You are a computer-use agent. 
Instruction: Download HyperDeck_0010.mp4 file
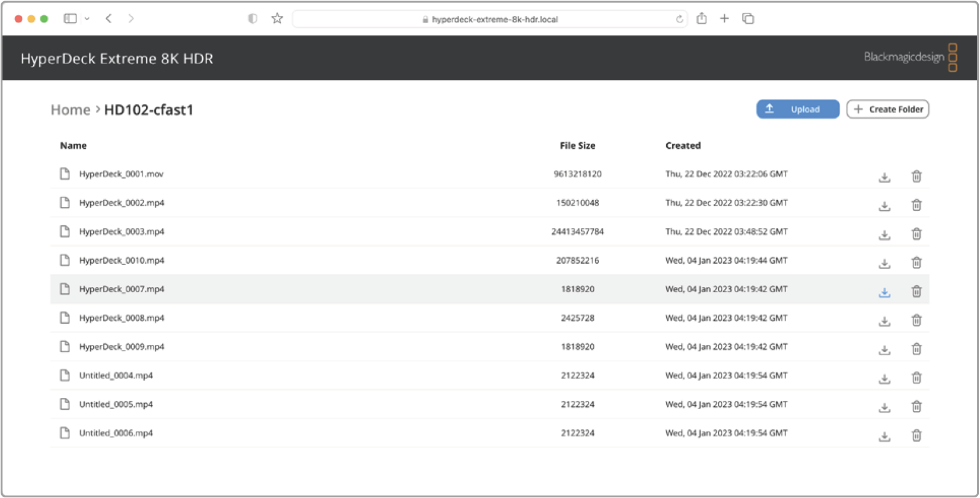coord(884,263)
